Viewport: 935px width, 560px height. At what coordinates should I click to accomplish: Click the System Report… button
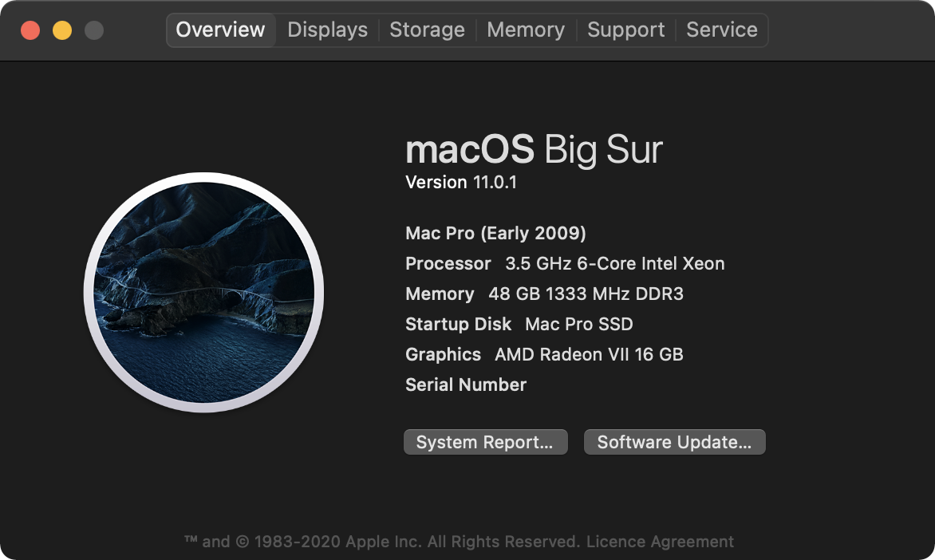pos(485,442)
